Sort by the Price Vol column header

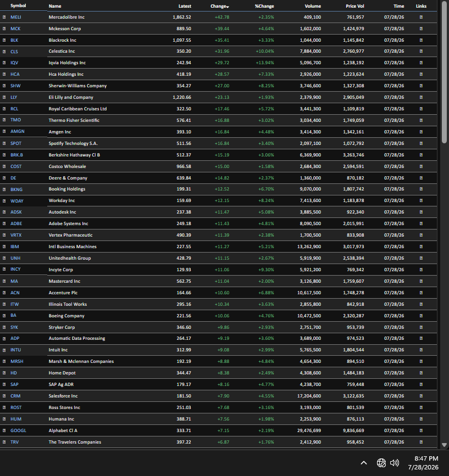355,6
